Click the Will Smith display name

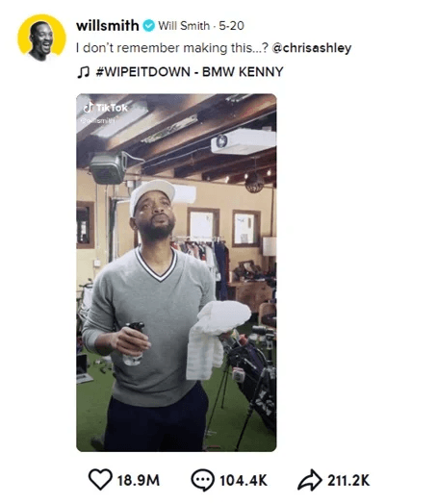coord(184,26)
